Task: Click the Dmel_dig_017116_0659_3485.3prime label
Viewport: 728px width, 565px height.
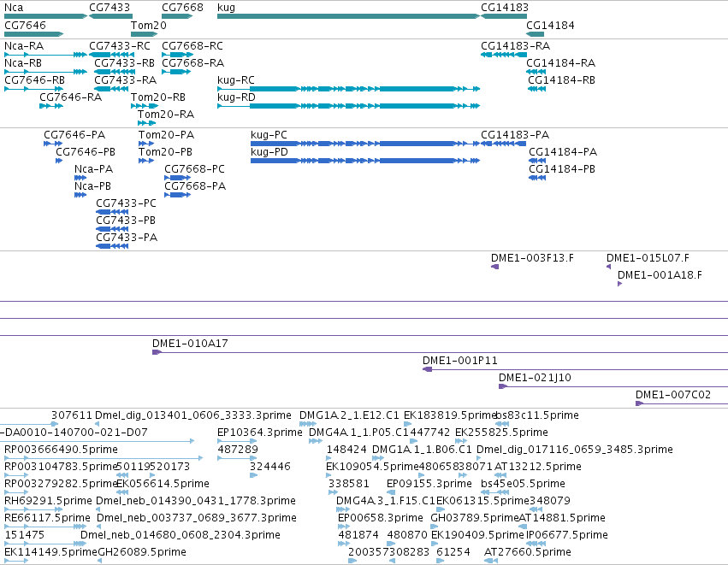Action: click(x=575, y=449)
